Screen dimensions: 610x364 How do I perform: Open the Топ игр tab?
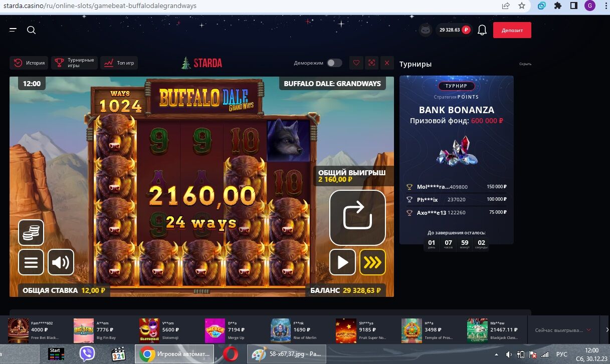click(x=119, y=63)
